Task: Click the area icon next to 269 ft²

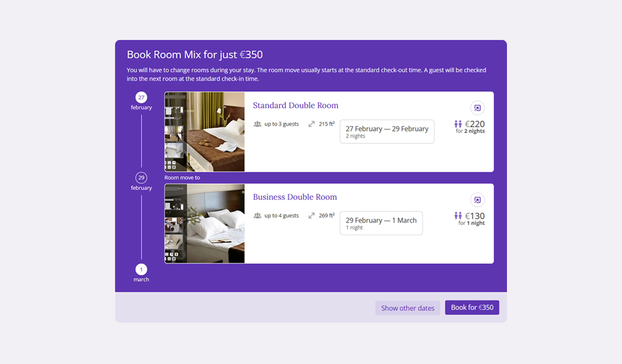Action: pyautogui.click(x=311, y=216)
